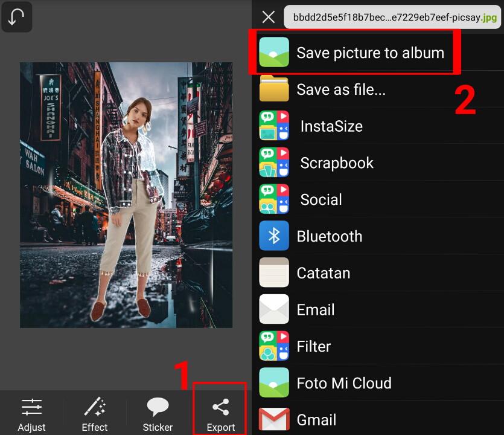Image resolution: width=504 pixels, height=435 pixels.
Task: Tap the Export share icon
Action: coord(221,407)
